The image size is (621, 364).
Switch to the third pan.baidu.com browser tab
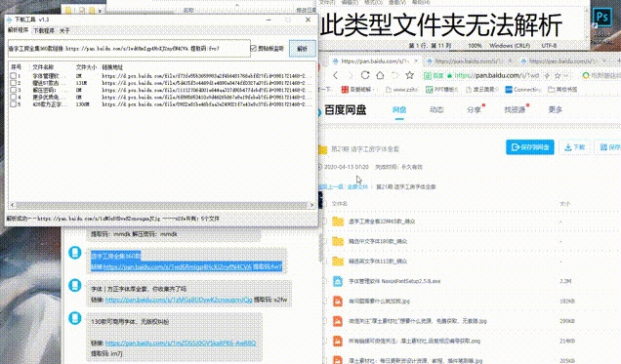pos(562,61)
